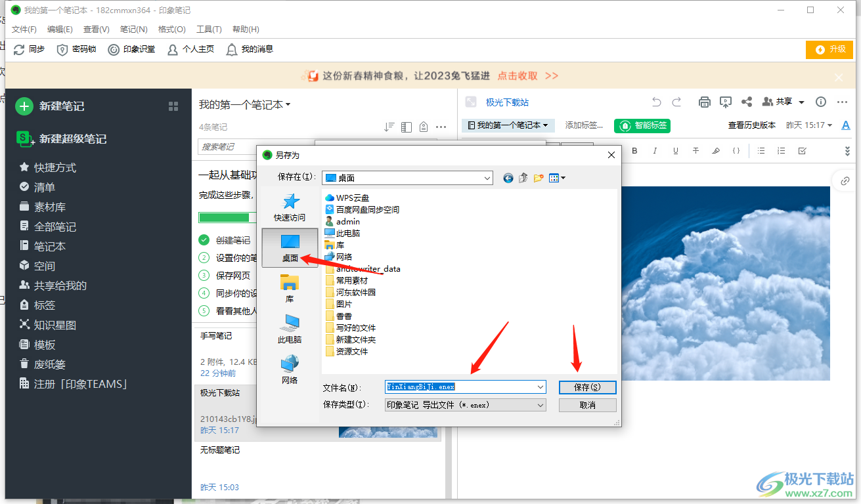Print the current note

coord(705,102)
